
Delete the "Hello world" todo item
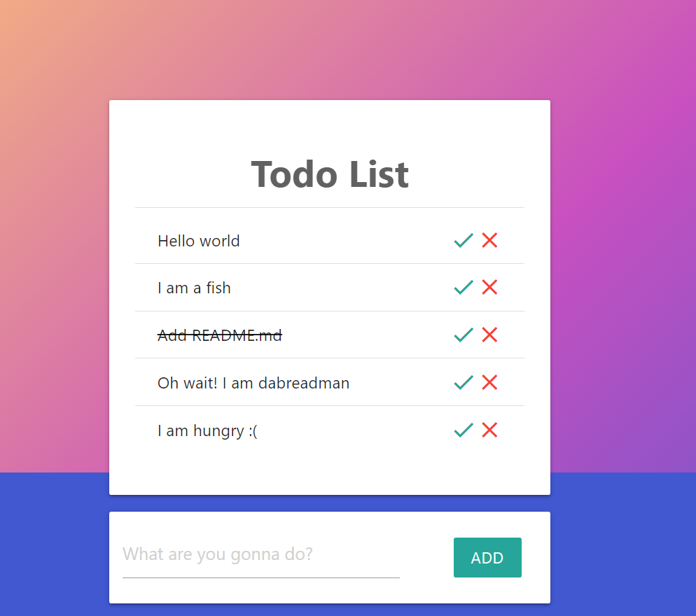[489, 240]
